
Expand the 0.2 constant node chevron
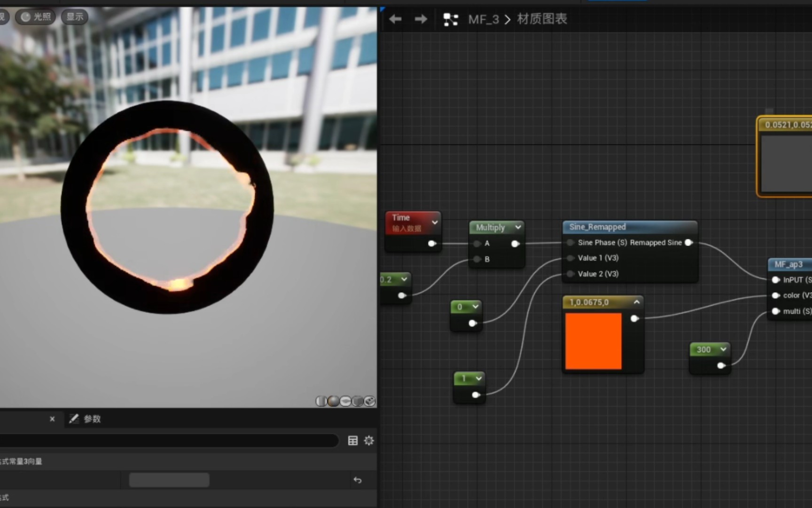404,279
